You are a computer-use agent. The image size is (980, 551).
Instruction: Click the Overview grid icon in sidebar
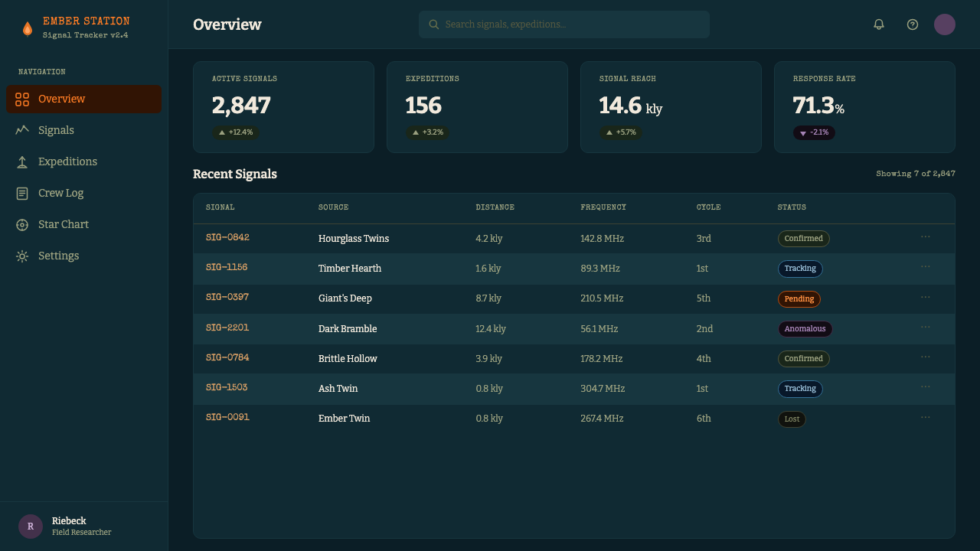(22, 99)
